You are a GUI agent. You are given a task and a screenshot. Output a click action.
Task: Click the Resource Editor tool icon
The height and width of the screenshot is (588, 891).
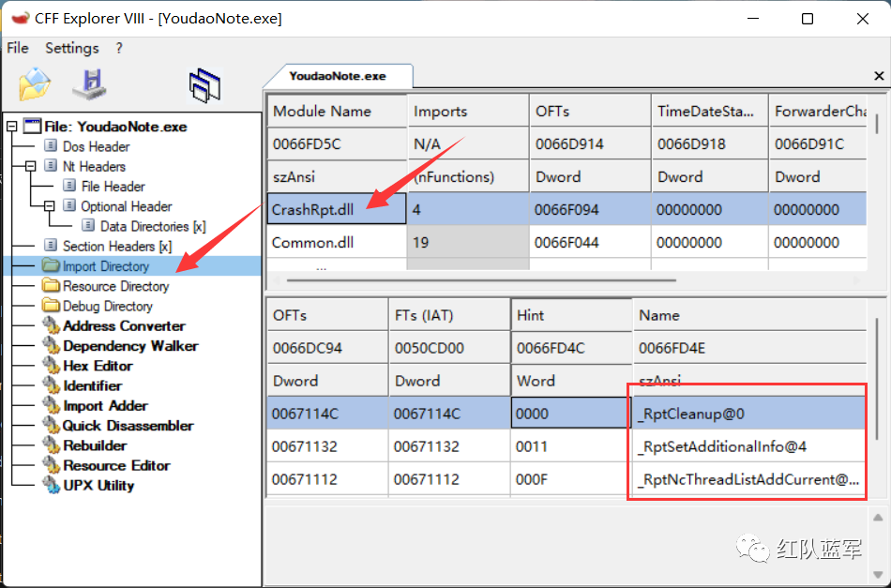coord(52,465)
